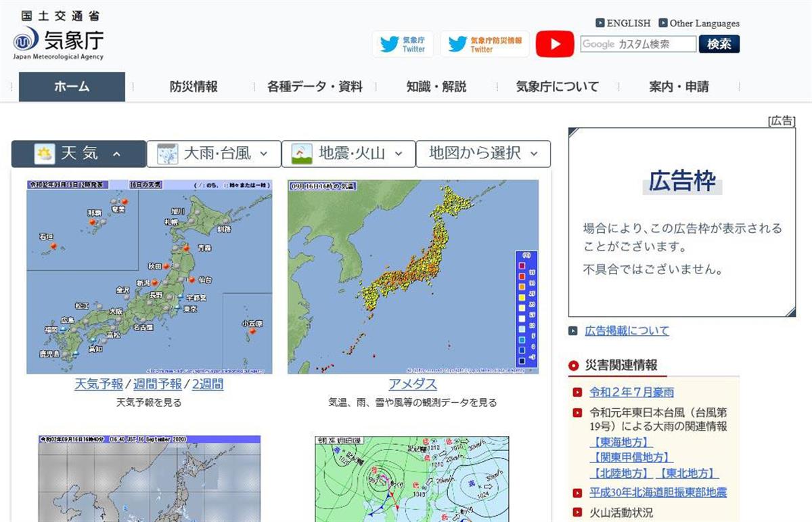Collapse the 天気 dropdown chevron
Screen dimensions: 812x522
(x=116, y=154)
